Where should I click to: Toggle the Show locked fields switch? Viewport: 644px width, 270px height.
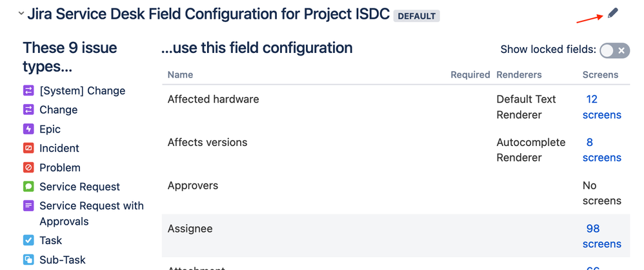coord(614,50)
